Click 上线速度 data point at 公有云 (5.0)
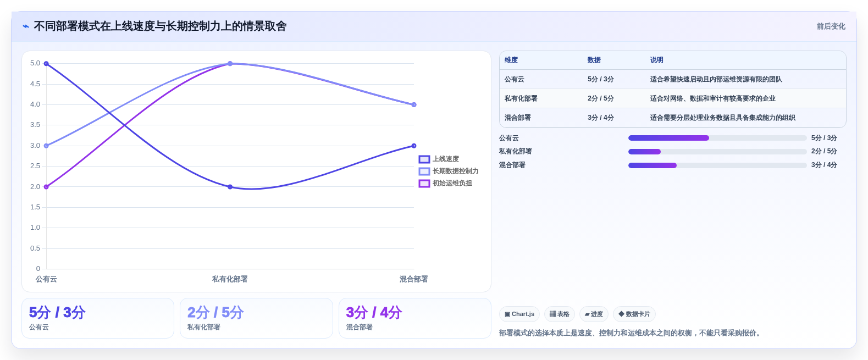 tap(46, 64)
